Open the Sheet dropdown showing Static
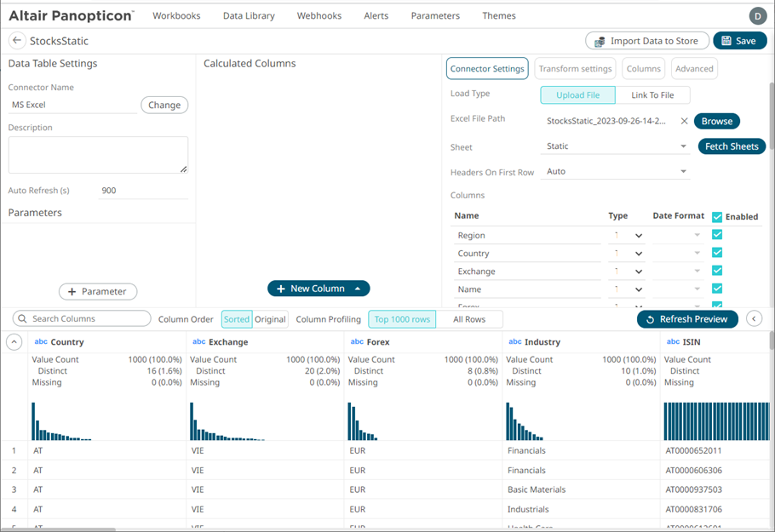The image size is (775, 532). point(617,146)
